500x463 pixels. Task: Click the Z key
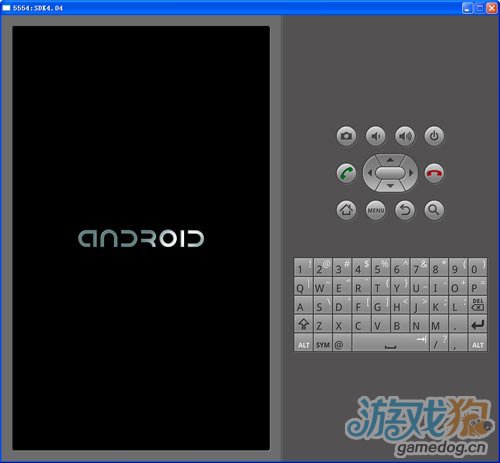[323, 324]
